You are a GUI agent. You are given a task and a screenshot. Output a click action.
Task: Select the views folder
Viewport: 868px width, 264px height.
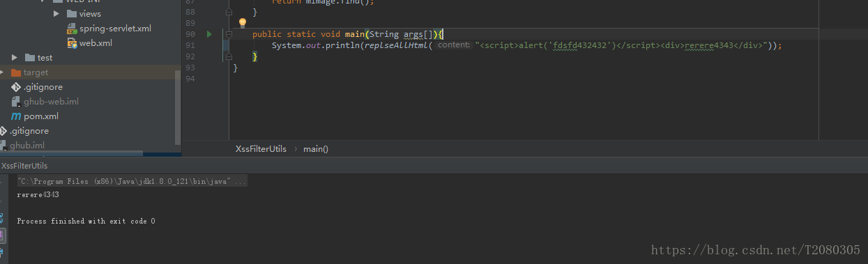90,14
